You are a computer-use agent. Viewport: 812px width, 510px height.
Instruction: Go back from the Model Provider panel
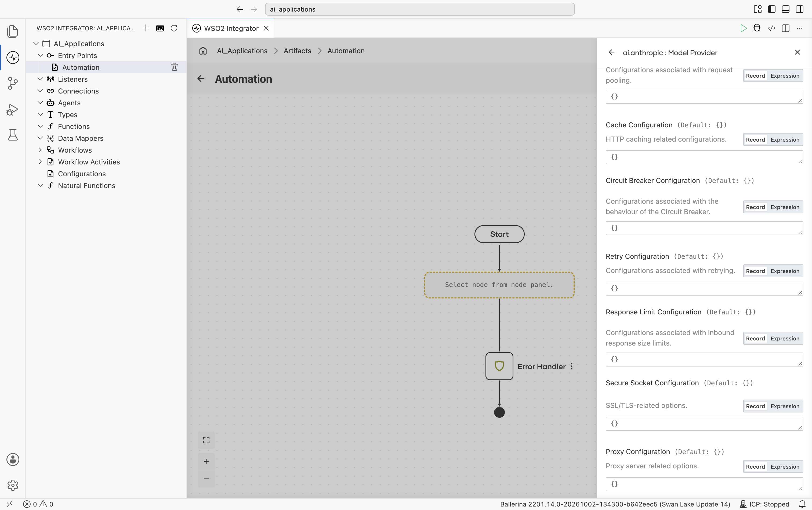pyautogui.click(x=611, y=52)
